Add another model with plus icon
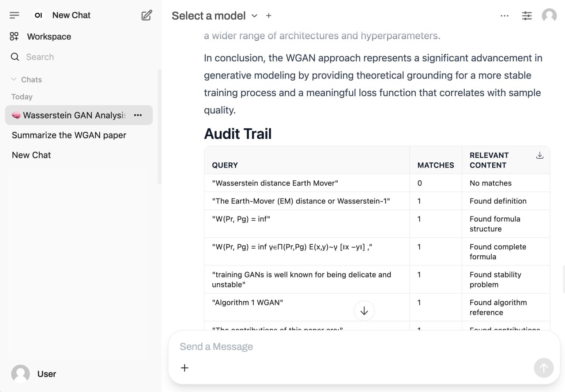 point(268,16)
